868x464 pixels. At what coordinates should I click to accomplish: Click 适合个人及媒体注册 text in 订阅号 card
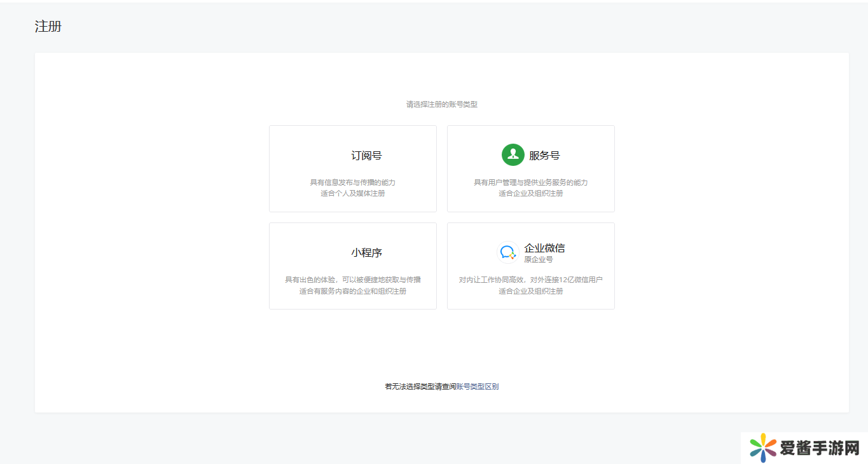[352, 193]
